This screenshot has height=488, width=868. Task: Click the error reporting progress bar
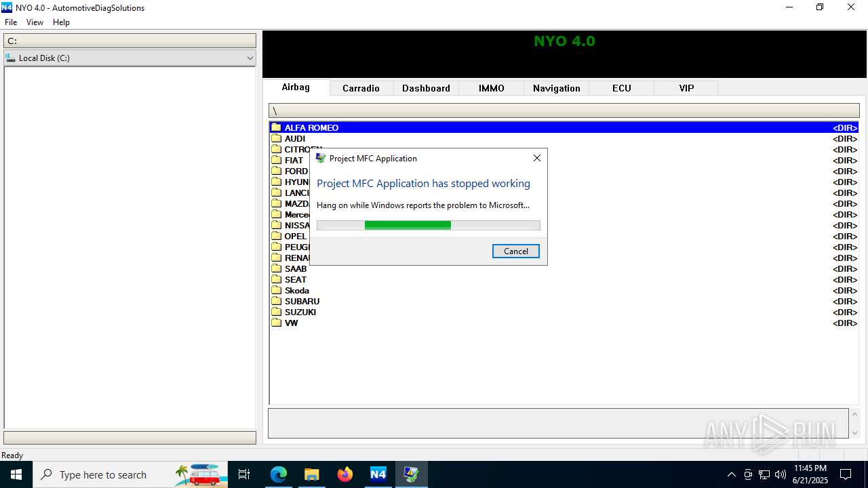[x=429, y=225]
